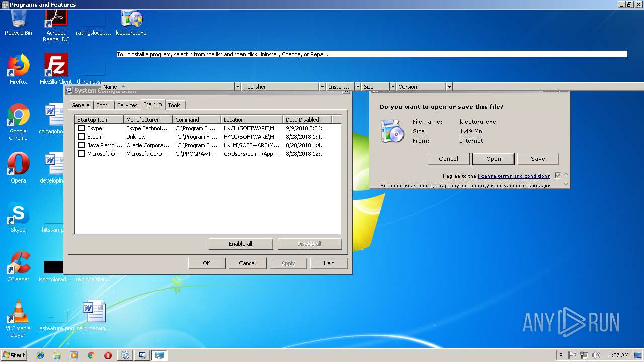
Task: Open the Firefox desktop shortcut
Action: tap(18, 69)
